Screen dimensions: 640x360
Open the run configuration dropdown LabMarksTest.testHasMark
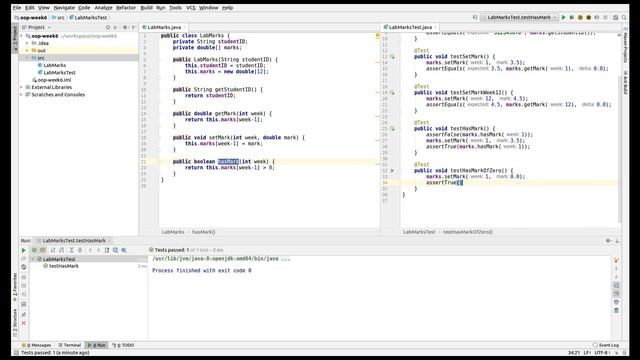click(x=519, y=18)
